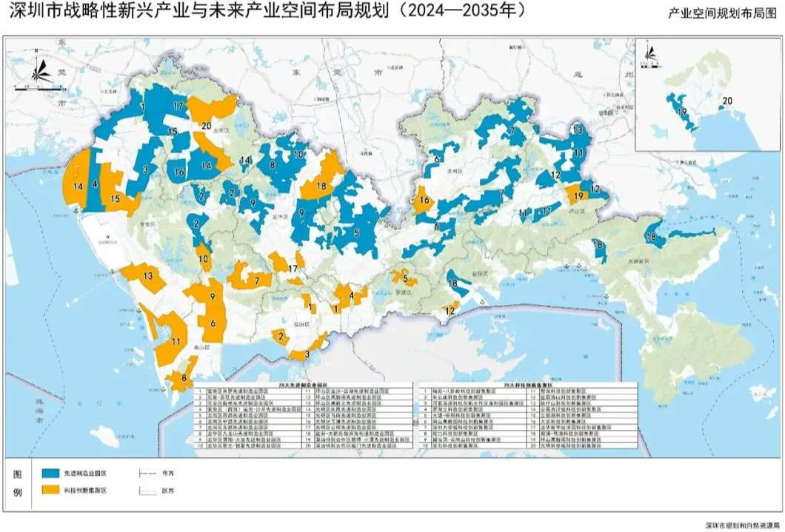Click row 光明区公明先进制造业园区 in the table

pos(358,428)
